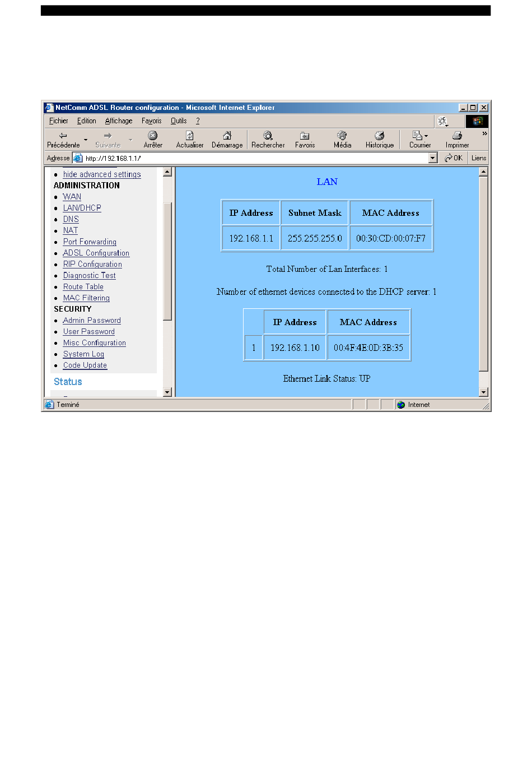This screenshot has height=778, width=532.
Task: Open the MAC Filtering link
Action: click(x=86, y=298)
